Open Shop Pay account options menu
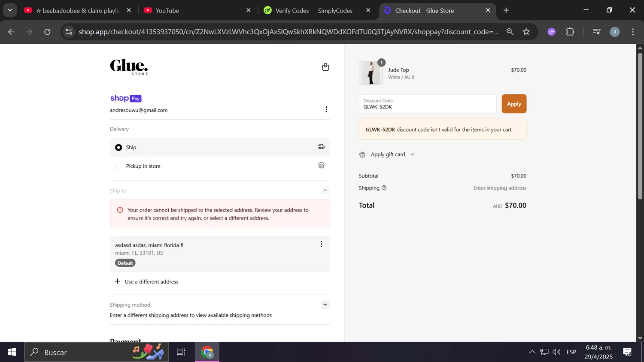Screen dimensions: 644x362 tap(326, 109)
